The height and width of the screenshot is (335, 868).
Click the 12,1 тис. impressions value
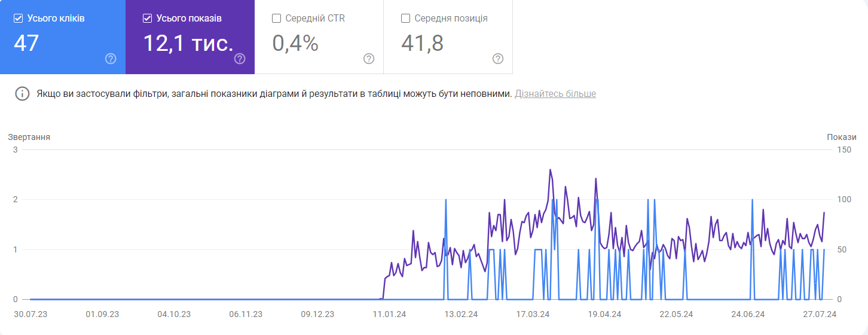(188, 43)
